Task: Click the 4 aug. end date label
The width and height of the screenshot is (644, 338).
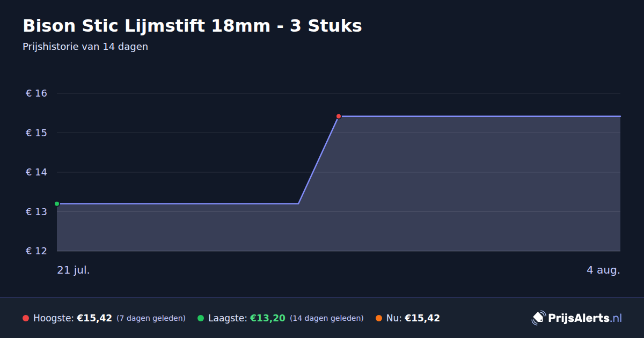Action: point(603,270)
